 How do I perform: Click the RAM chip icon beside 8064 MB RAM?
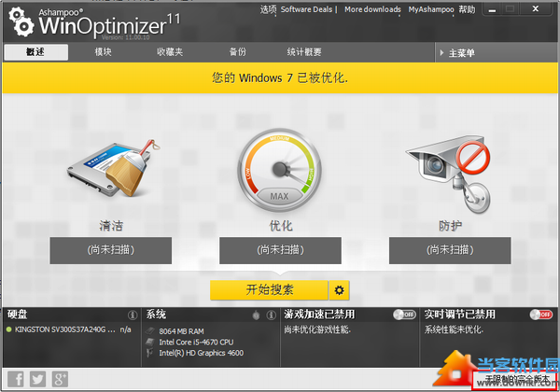[x=150, y=331]
